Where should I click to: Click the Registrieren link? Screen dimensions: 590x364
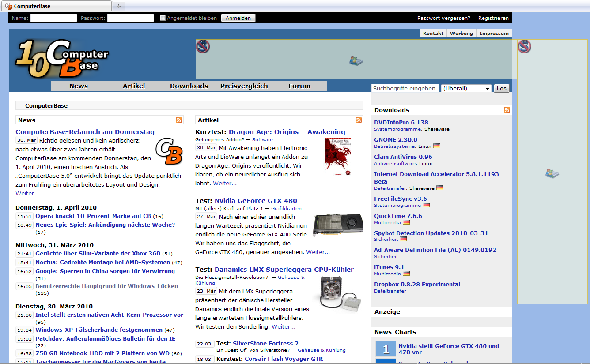pyautogui.click(x=494, y=18)
